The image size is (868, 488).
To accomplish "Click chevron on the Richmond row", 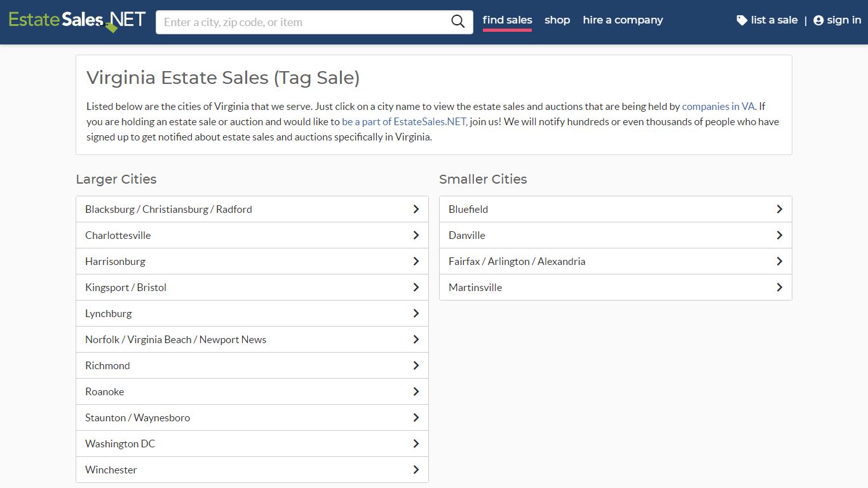I will coord(416,365).
